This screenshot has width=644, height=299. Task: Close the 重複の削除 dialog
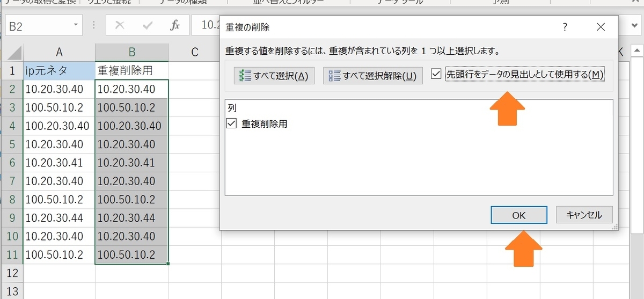(x=601, y=27)
